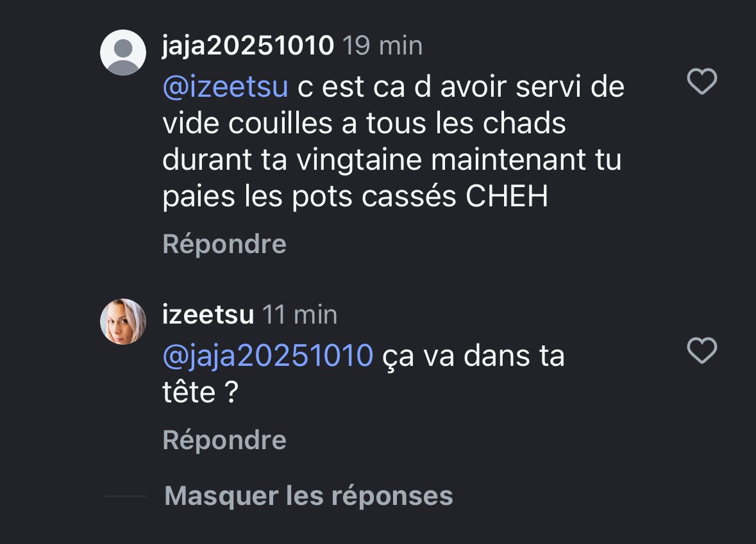Screen dimensions: 756x544
Task: Follow the blue @izeetsu mention
Action: (x=225, y=87)
